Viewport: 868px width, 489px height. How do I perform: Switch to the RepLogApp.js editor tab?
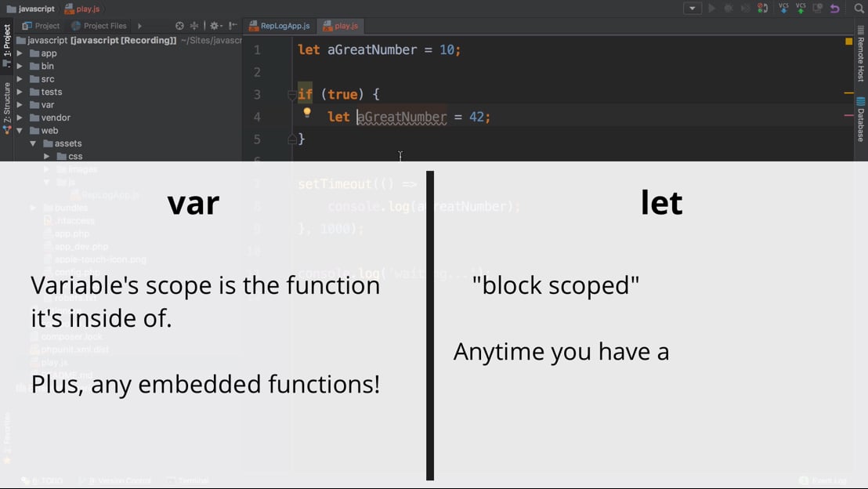click(279, 26)
